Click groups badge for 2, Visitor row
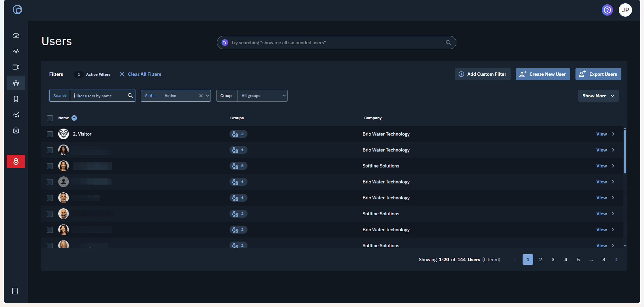 (239, 134)
